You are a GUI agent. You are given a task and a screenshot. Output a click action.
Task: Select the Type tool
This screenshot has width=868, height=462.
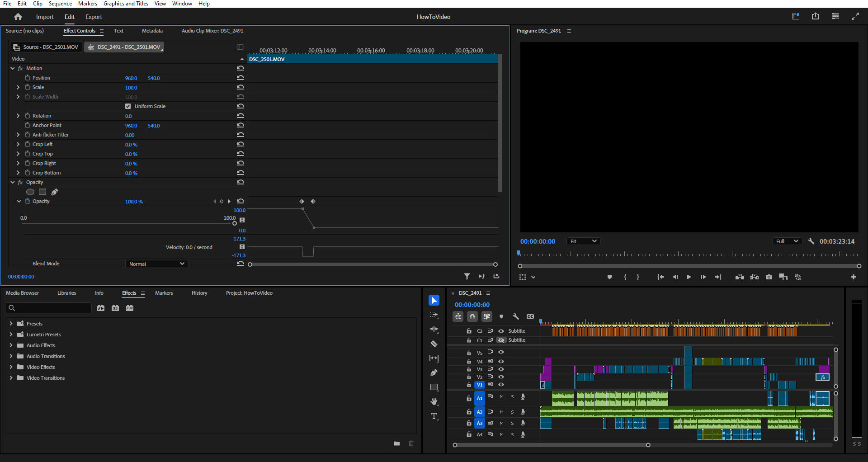(x=434, y=416)
